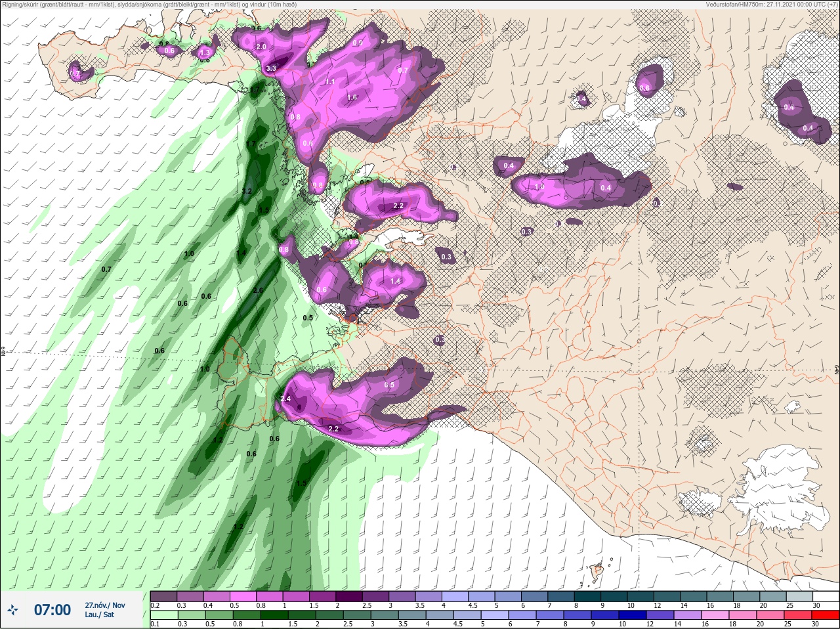Click the palest green swatch above 0.1 on lower scale

coord(164,615)
